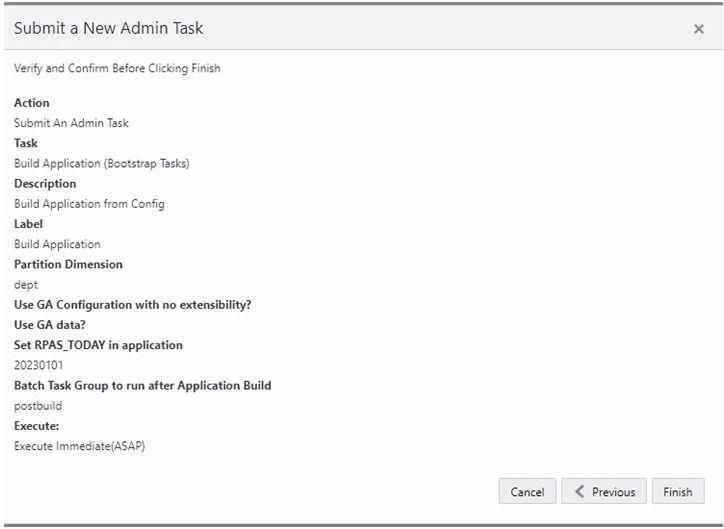Click the Action heading label
724x529 pixels.
(x=31, y=103)
